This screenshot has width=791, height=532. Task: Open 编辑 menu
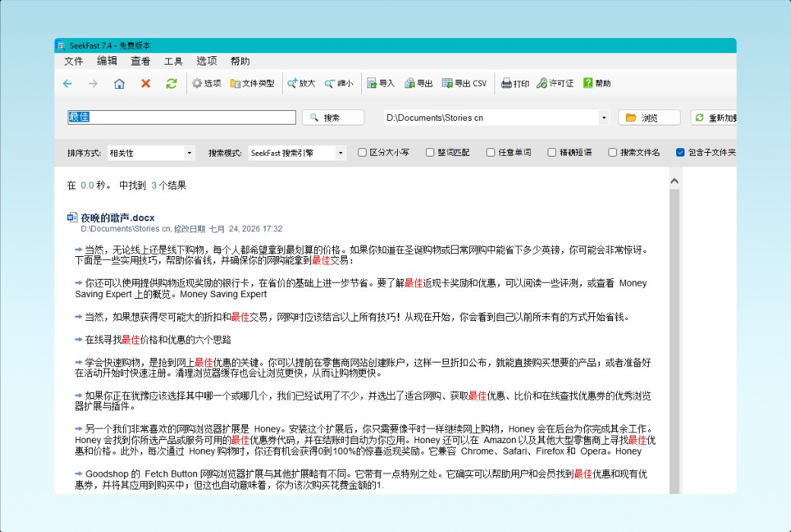107,61
